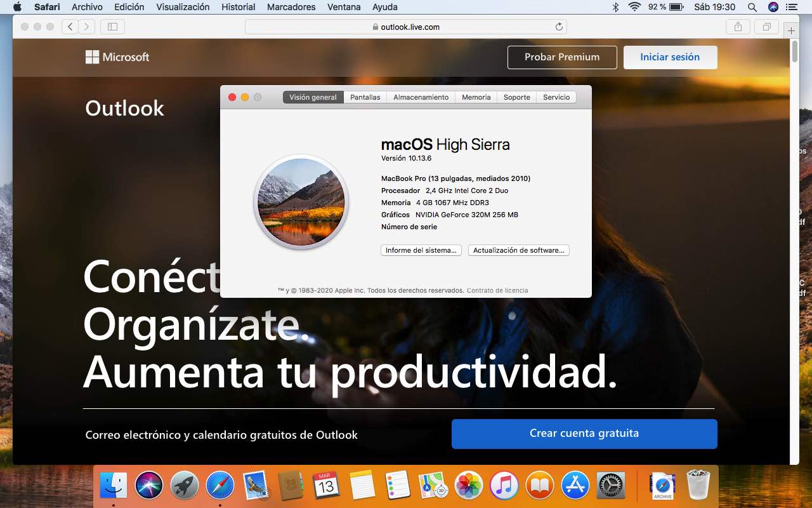Viewport: 812px width, 508px height.
Task: Open Reminders list icon in Dock
Action: tap(398, 486)
